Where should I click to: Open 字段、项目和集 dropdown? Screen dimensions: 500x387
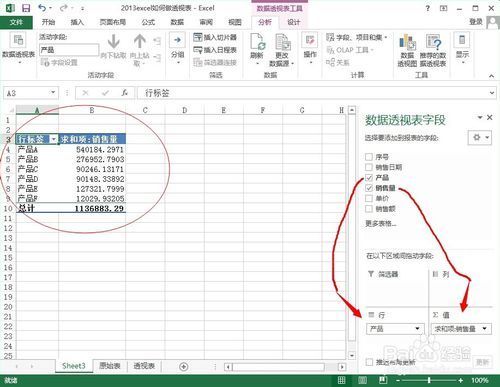(x=356, y=37)
